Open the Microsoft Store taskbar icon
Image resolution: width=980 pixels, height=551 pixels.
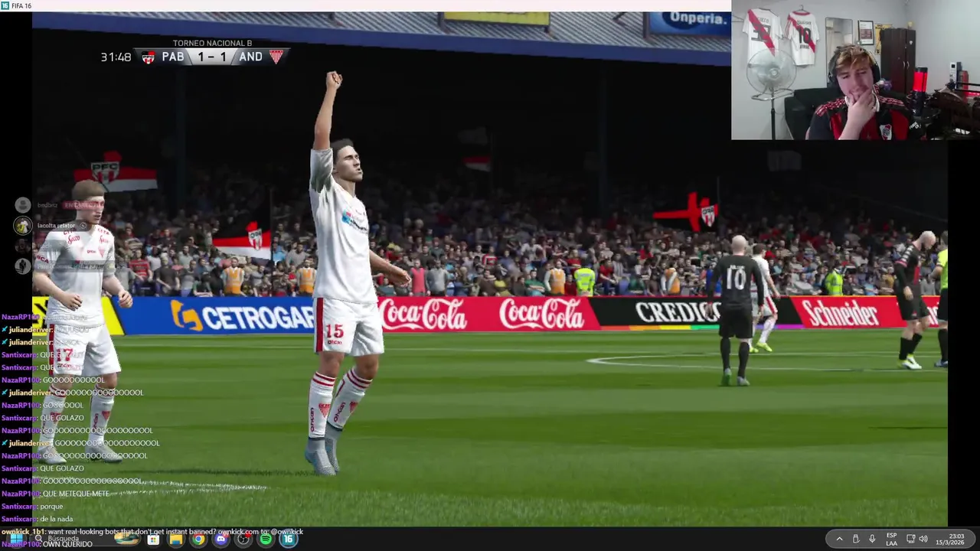tap(153, 540)
